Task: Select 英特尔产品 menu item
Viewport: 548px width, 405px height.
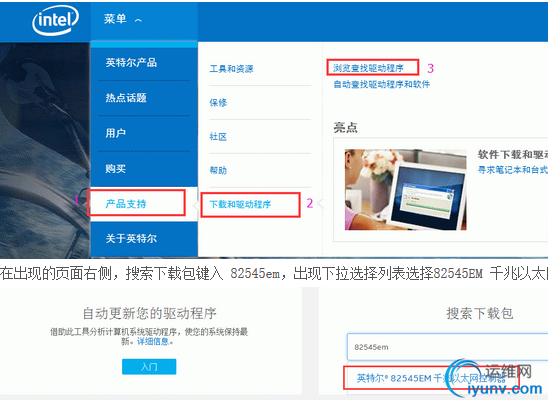Action: point(131,63)
